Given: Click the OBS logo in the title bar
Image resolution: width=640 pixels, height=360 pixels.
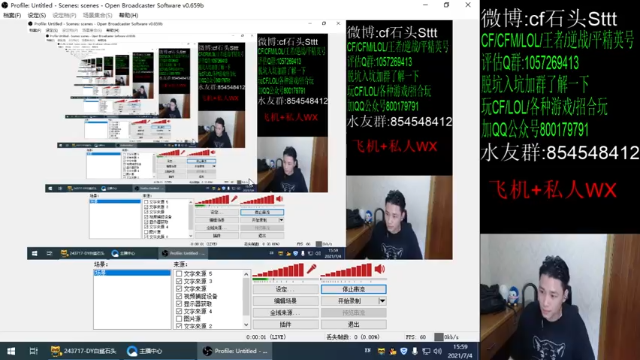Looking at the screenshot, I should [4, 5].
